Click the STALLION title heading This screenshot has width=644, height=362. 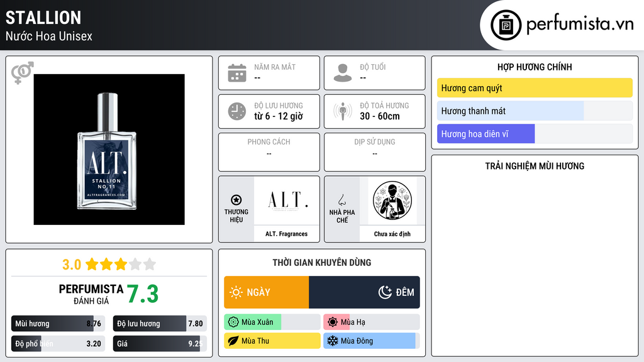[x=43, y=18]
